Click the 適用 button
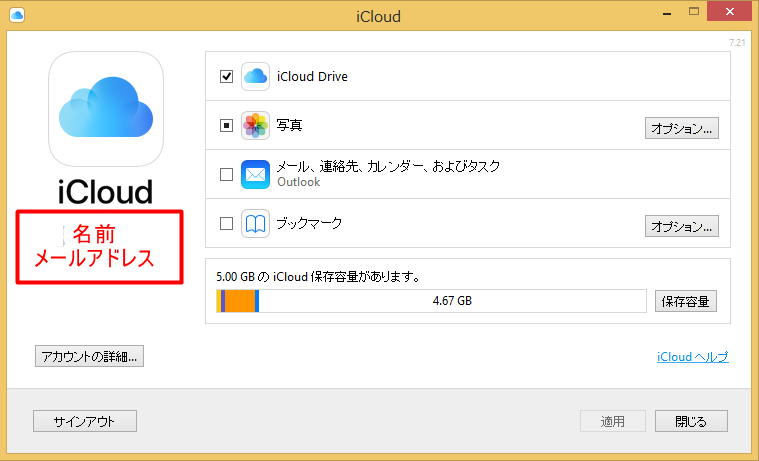759x461 pixels. pos(613,421)
